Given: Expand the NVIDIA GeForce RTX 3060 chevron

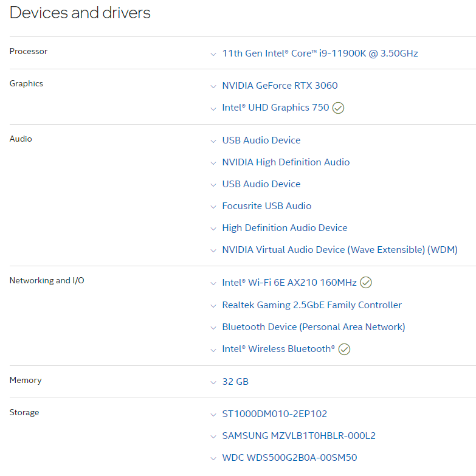Looking at the screenshot, I should [213, 87].
